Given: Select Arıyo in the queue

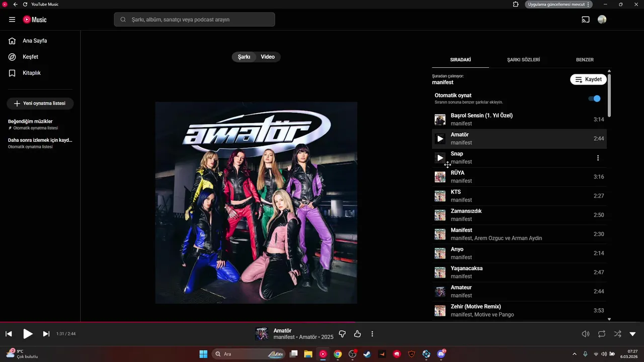Looking at the screenshot, I should click(519, 253).
